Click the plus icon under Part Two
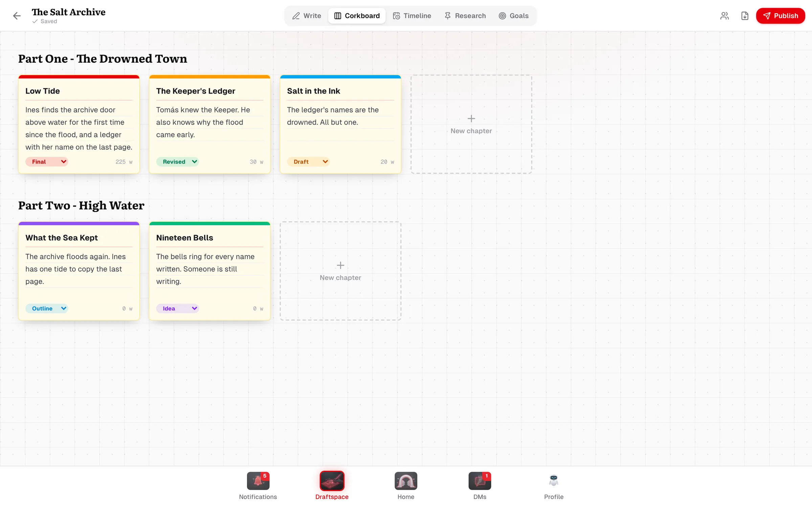Screen dimensions: 812x508 (340, 265)
